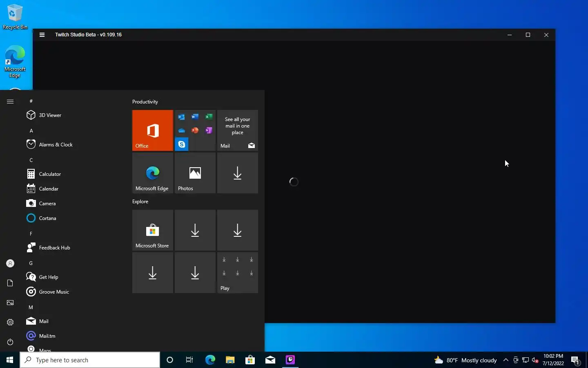Open the Calculator app
Screen dimensions: 588x368
(73, 174)
